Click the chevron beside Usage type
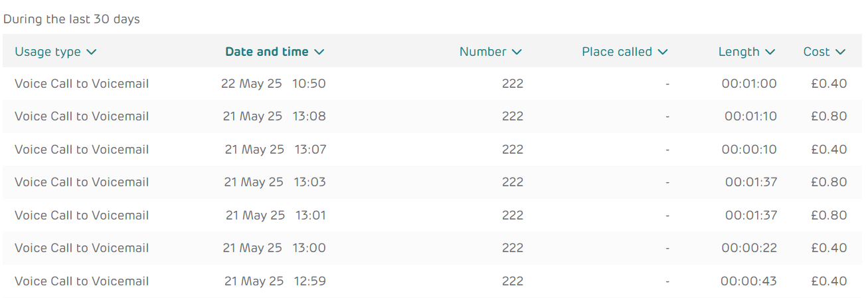The image size is (868, 298). coord(92,52)
